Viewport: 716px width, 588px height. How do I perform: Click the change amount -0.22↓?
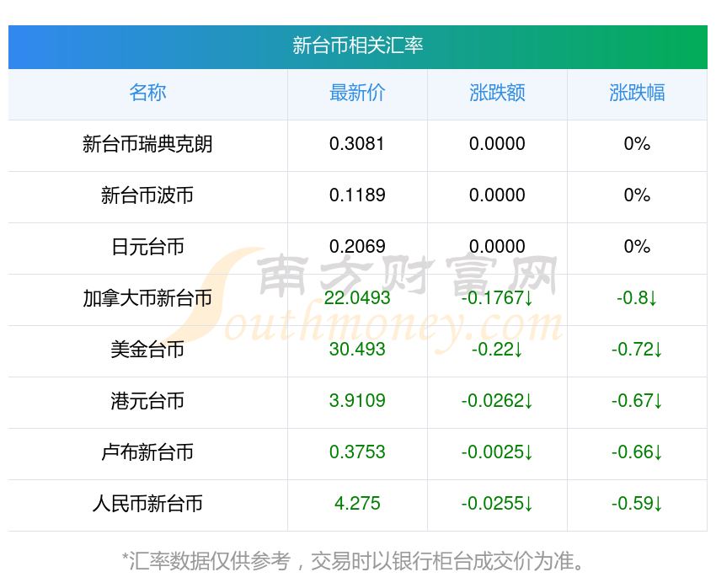[497, 350]
